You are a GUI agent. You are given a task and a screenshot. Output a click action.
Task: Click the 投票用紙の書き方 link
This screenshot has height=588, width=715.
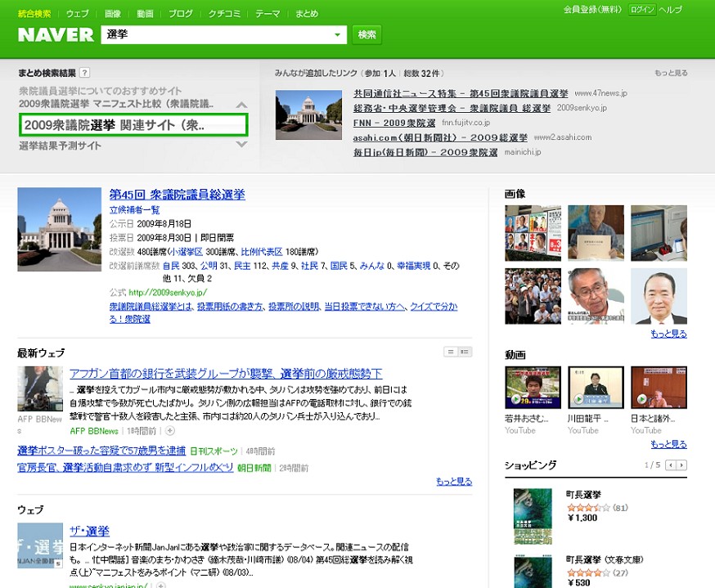[230, 307]
